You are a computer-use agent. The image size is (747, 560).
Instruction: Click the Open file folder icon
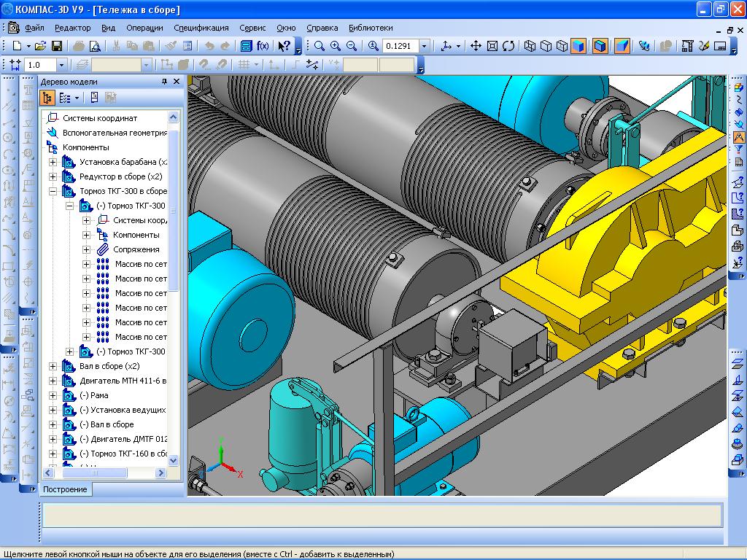(41, 46)
